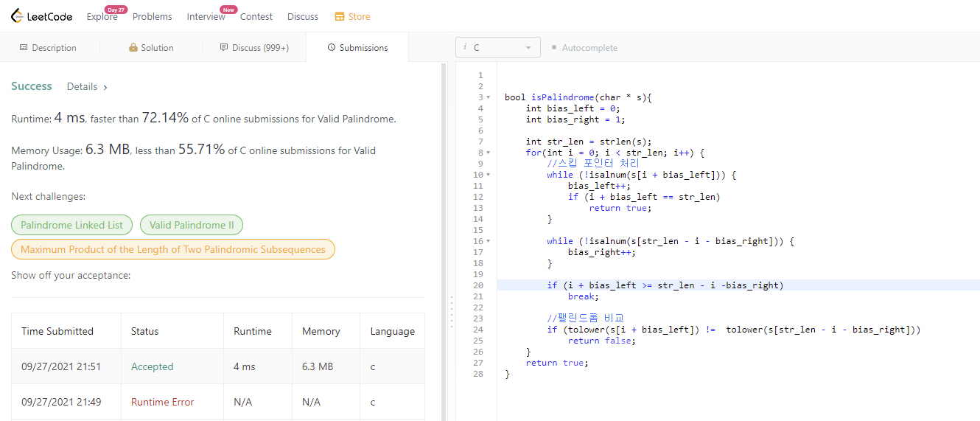Open the C language dropdown
The height and width of the screenshot is (421, 980).
498,47
